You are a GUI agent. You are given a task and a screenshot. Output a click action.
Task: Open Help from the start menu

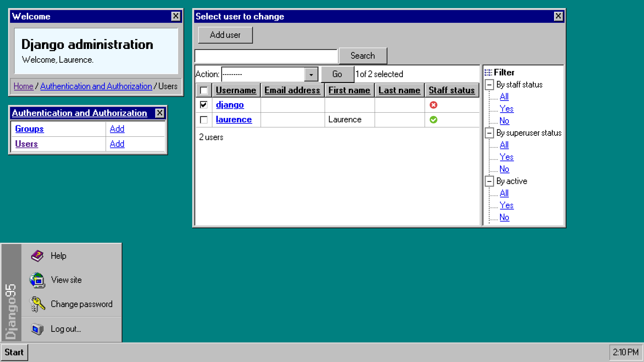[71, 256]
